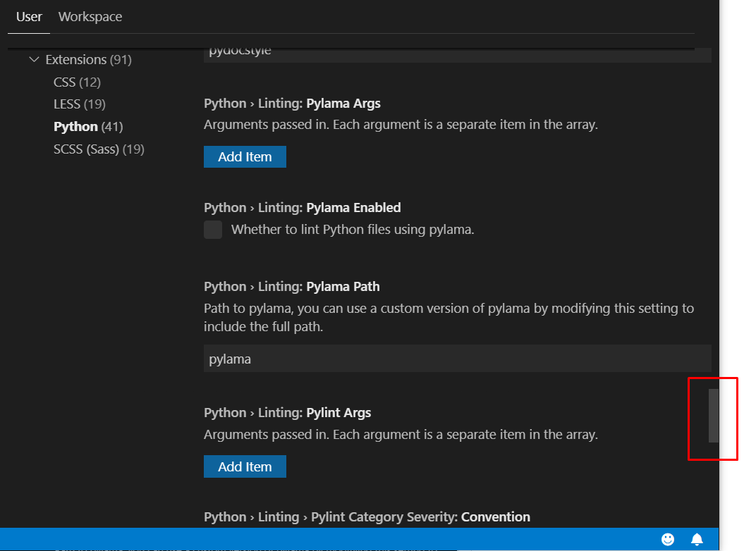The image size is (756, 551).
Task: Focus the pydocstyle path input field
Action: [x=458, y=54]
